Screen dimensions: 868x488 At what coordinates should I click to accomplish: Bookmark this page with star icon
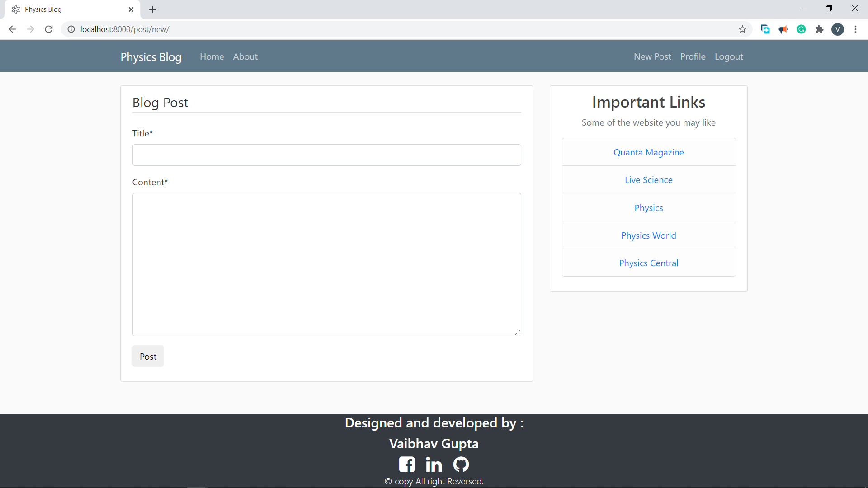(x=742, y=29)
